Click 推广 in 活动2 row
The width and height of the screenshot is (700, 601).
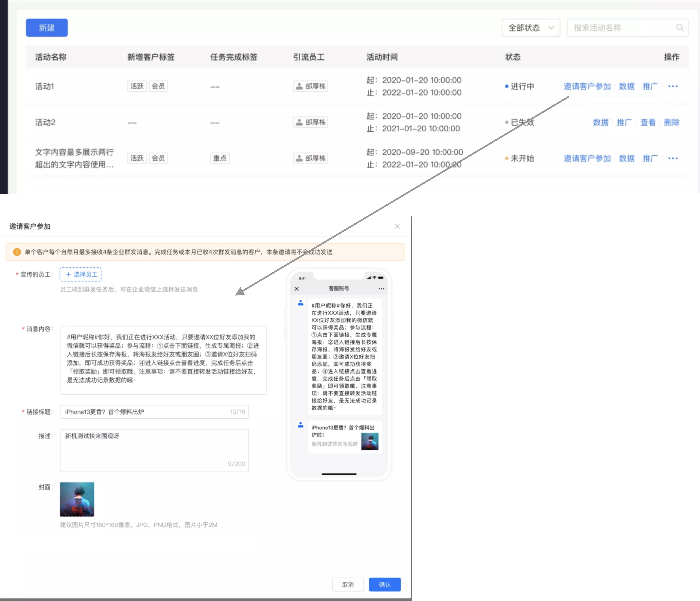(624, 122)
